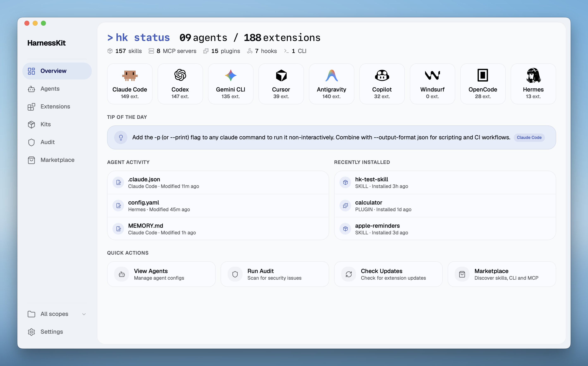Click the plugin puzzle icon beside calculator

point(345,206)
